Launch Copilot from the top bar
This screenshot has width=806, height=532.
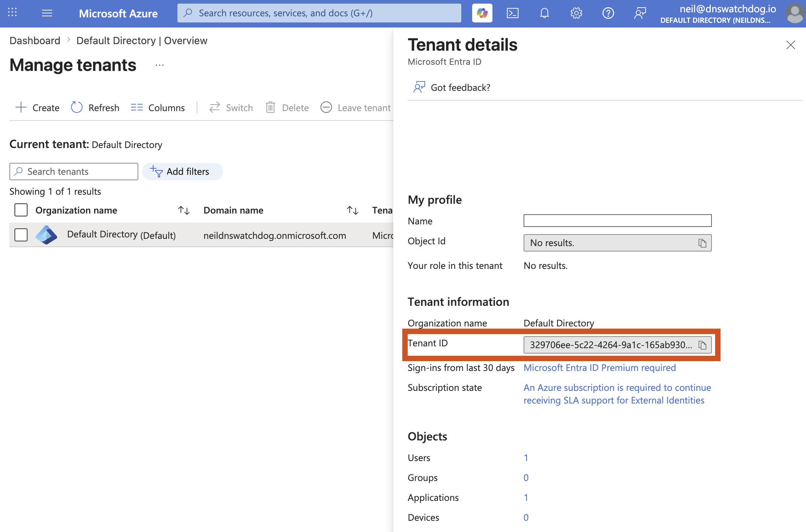tap(482, 13)
